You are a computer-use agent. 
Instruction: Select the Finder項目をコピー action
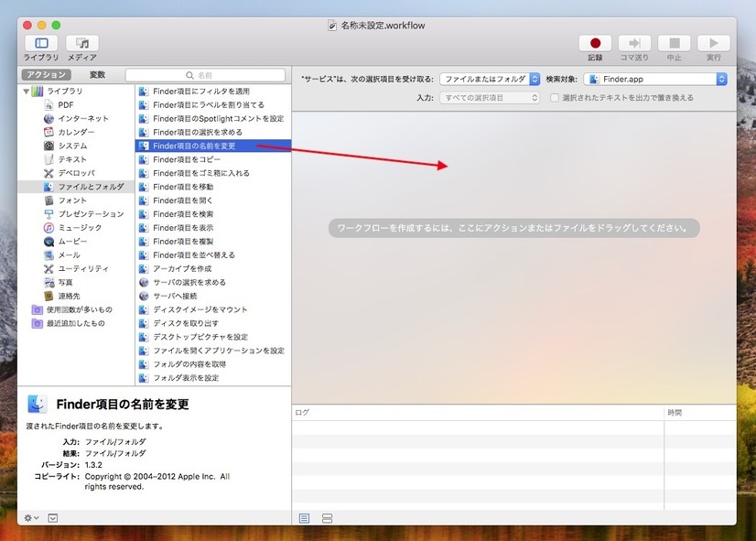coord(187,159)
